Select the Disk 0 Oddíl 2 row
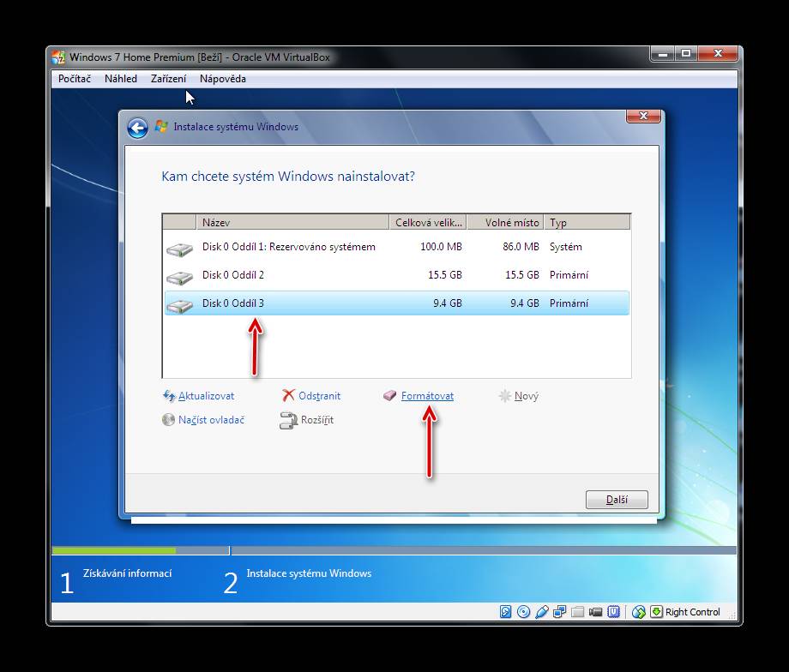The height and width of the screenshot is (672, 789). point(396,275)
